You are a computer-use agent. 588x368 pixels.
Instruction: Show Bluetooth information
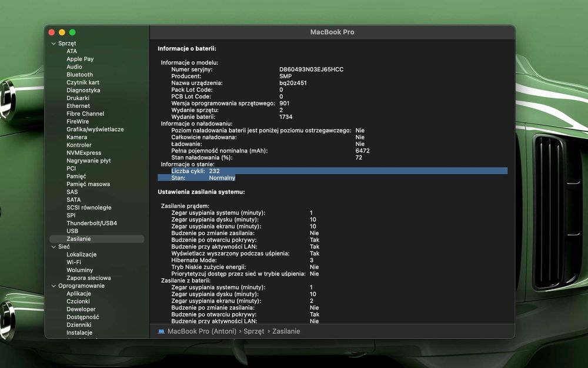79,75
